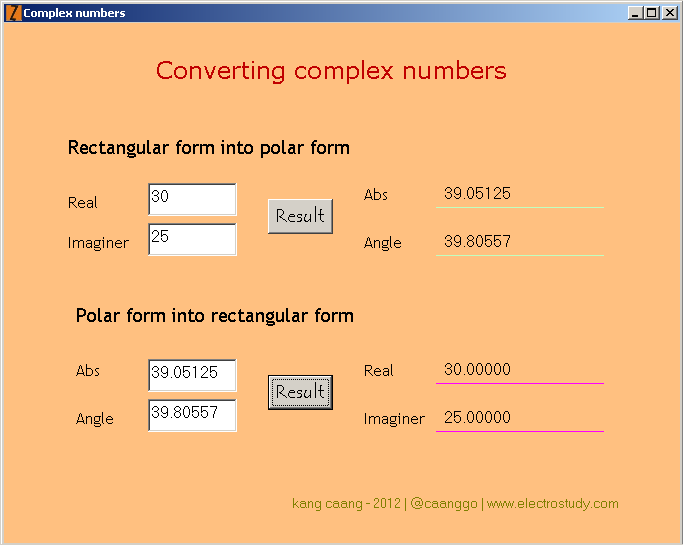Click the 'Imaginer' label beside the 25 input
This screenshot has width=683, height=546.
point(98,243)
